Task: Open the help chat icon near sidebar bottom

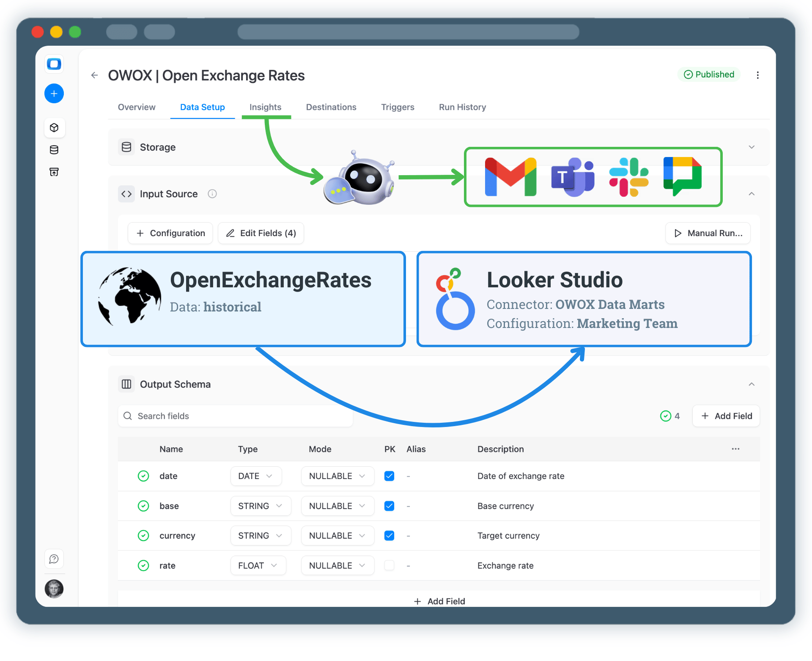Action: coord(54,559)
